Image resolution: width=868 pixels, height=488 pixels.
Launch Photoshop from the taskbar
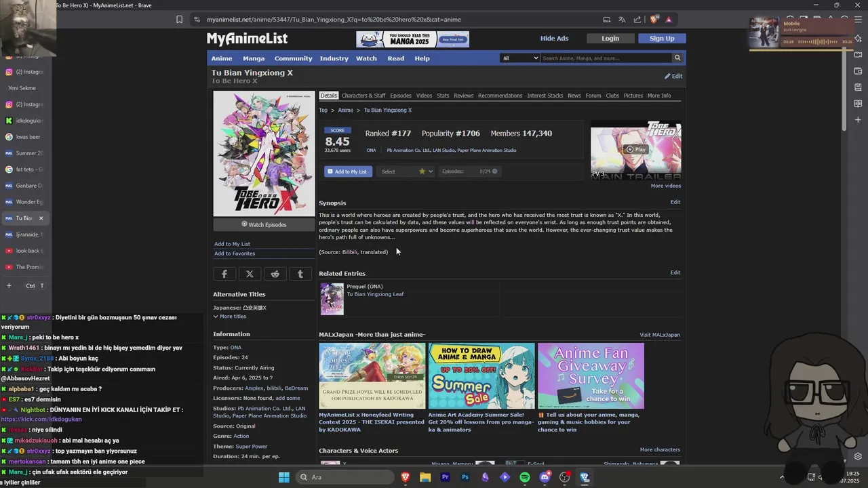coord(465,477)
